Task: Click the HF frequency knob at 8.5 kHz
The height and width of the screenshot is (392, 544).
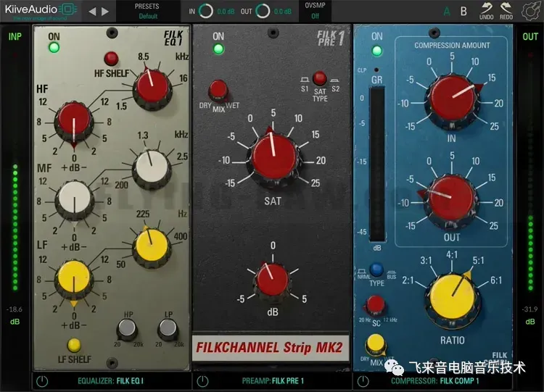Action: click(x=152, y=88)
